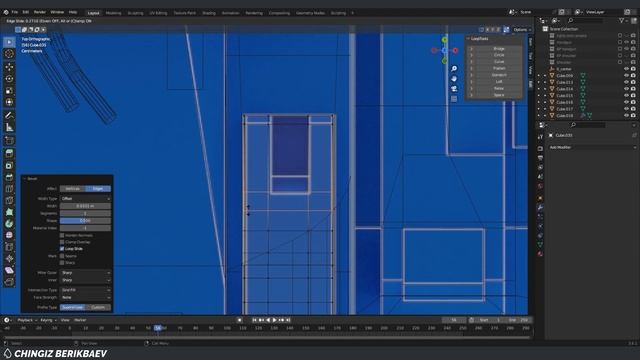Select the Edge Slide tool
The image size is (640, 360).
(x=9, y=247)
